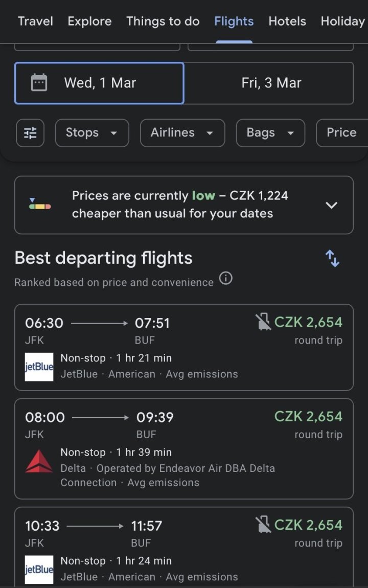Screen dimensions: 368x588
Task: Click no-baggage icon on 10:33 flight
Action: click(x=263, y=525)
